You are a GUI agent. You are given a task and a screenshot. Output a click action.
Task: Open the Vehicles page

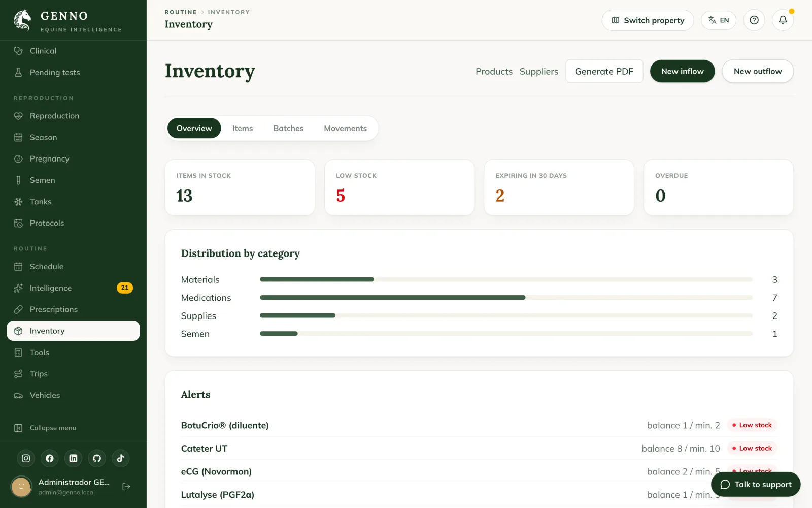point(73,395)
